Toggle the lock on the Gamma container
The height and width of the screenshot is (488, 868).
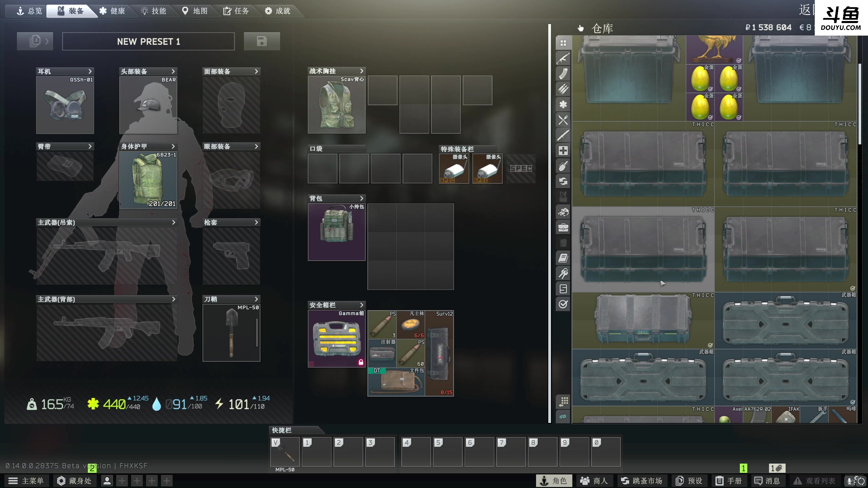[x=361, y=362]
